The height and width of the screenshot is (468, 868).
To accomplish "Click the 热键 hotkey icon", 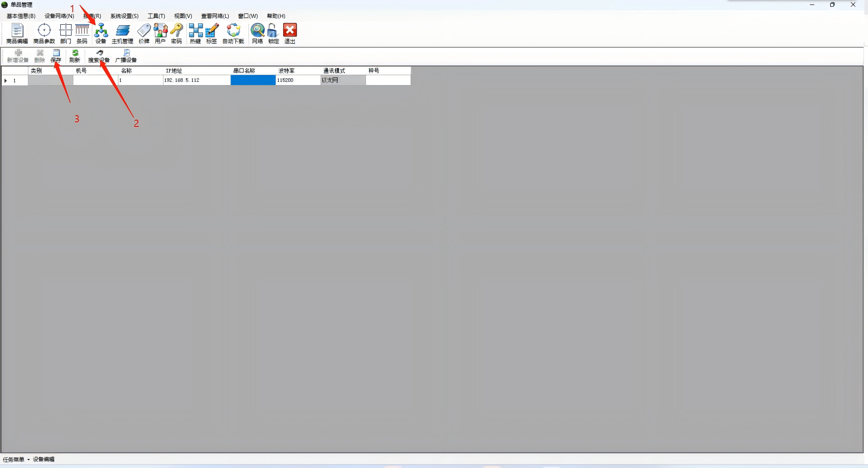I will [195, 34].
